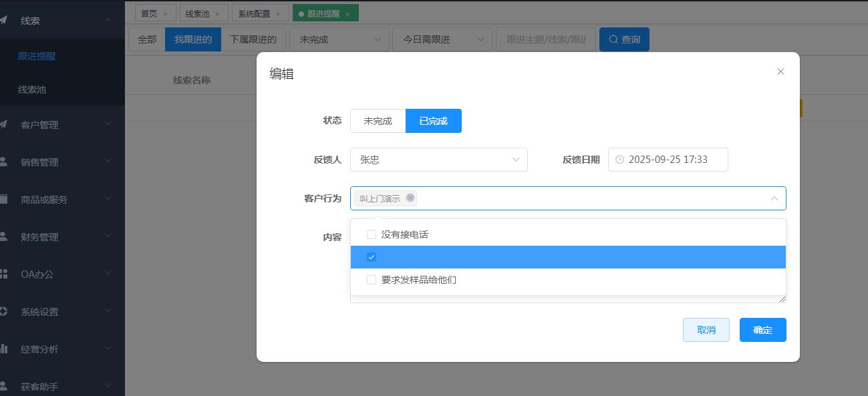Close the 编辑 dialog with X icon
This screenshot has height=396, width=868.
[780, 71]
